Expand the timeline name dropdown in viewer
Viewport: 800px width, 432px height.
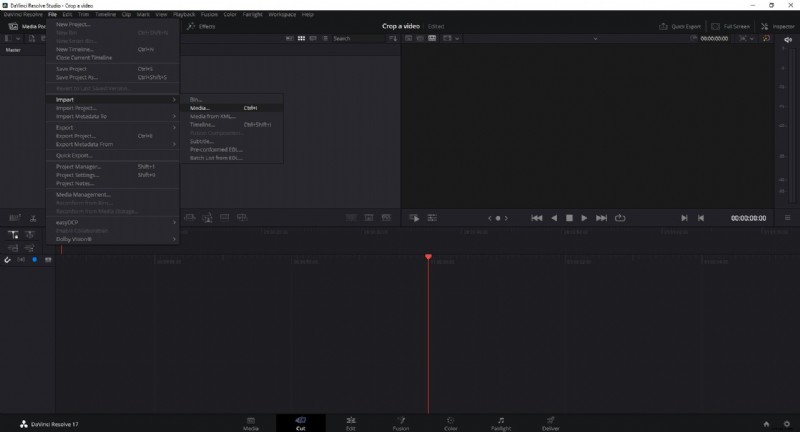pyautogui.click(x=595, y=38)
